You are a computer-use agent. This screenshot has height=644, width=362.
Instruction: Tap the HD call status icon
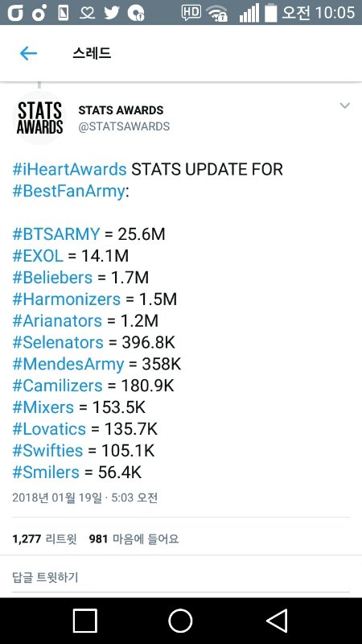[x=191, y=13]
